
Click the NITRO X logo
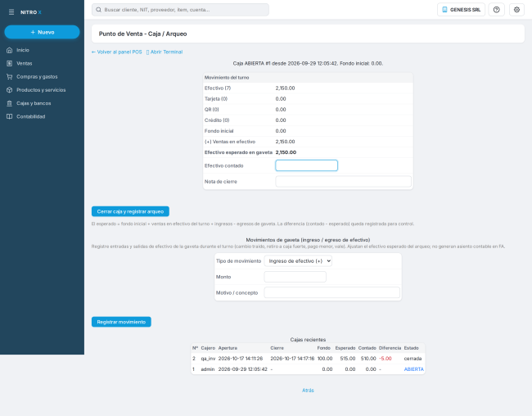31,12
